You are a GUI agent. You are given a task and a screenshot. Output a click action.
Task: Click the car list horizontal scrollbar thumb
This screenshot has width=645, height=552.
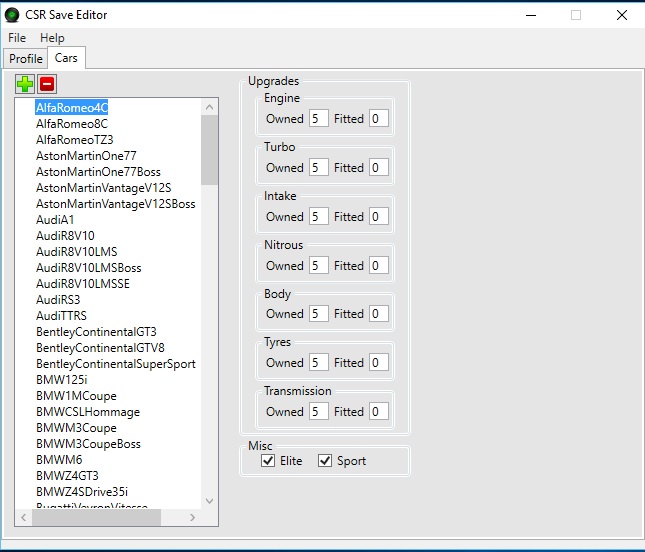coord(96,517)
